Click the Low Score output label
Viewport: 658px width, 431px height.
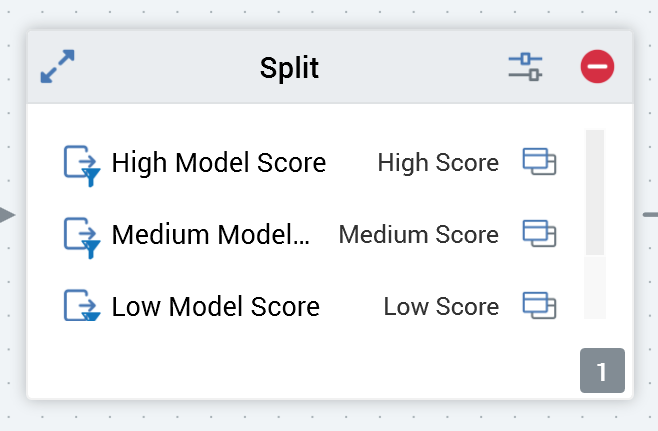tap(441, 306)
